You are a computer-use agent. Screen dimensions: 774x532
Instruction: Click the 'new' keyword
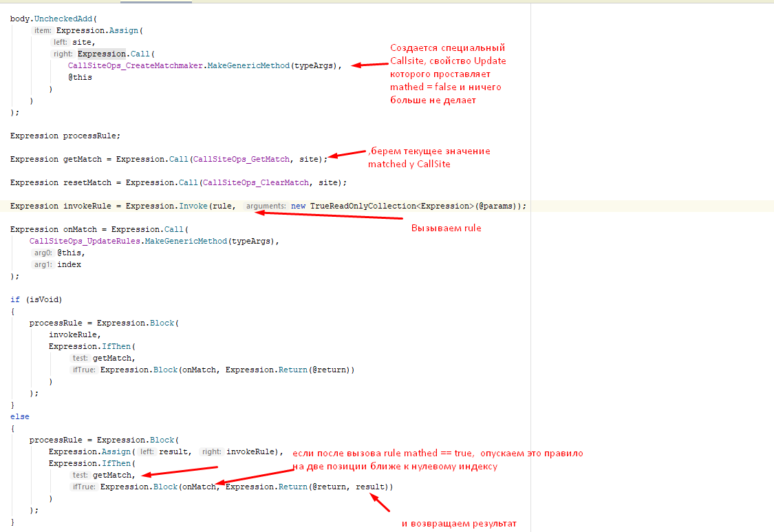tap(298, 206)
